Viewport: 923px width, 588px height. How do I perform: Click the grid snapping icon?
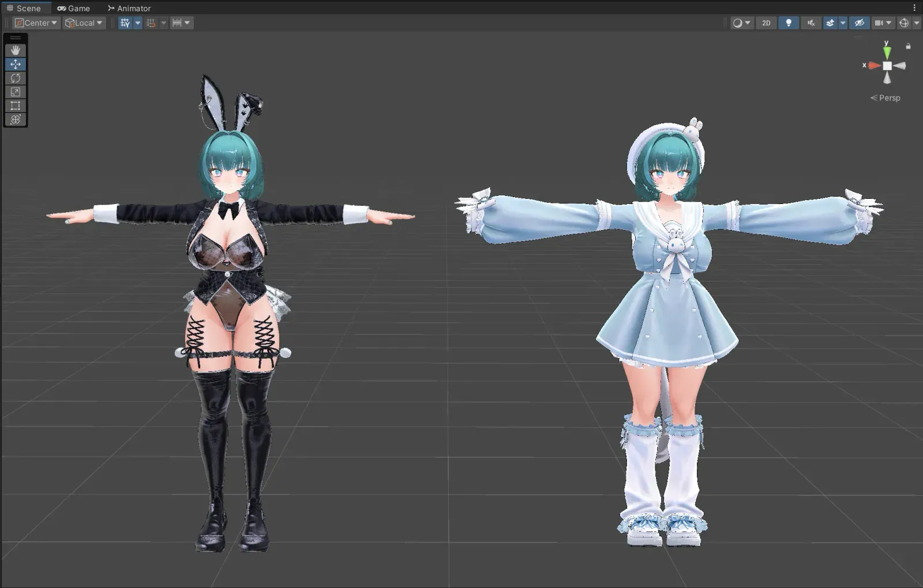click(151, 23)
